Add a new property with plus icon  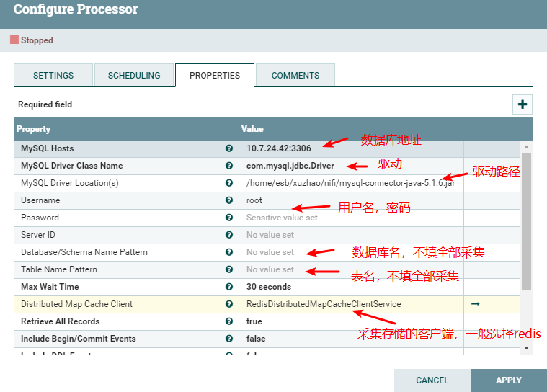(522, 104)
